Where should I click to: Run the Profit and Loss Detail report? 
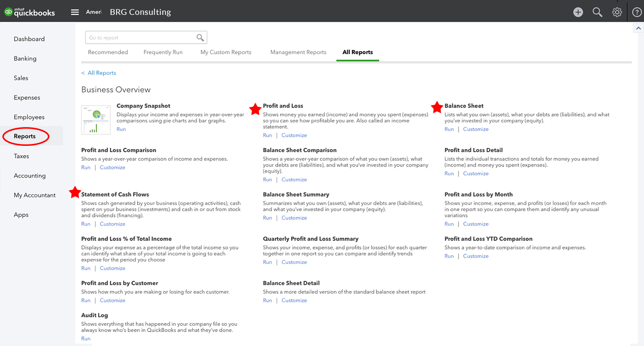pos(449,174)
